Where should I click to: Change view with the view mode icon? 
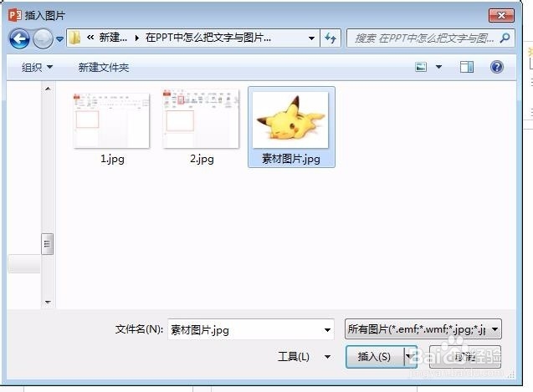coord(421,67)
